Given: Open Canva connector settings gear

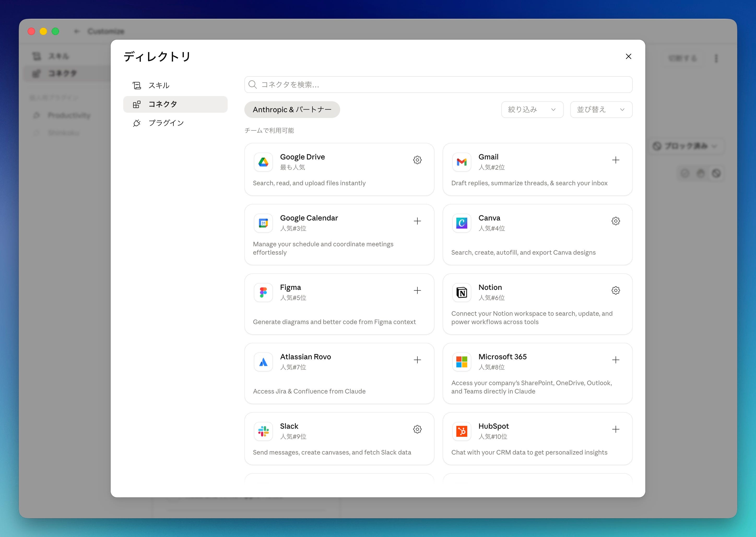Looking at the screenshot, I should [x=615, y=221].
